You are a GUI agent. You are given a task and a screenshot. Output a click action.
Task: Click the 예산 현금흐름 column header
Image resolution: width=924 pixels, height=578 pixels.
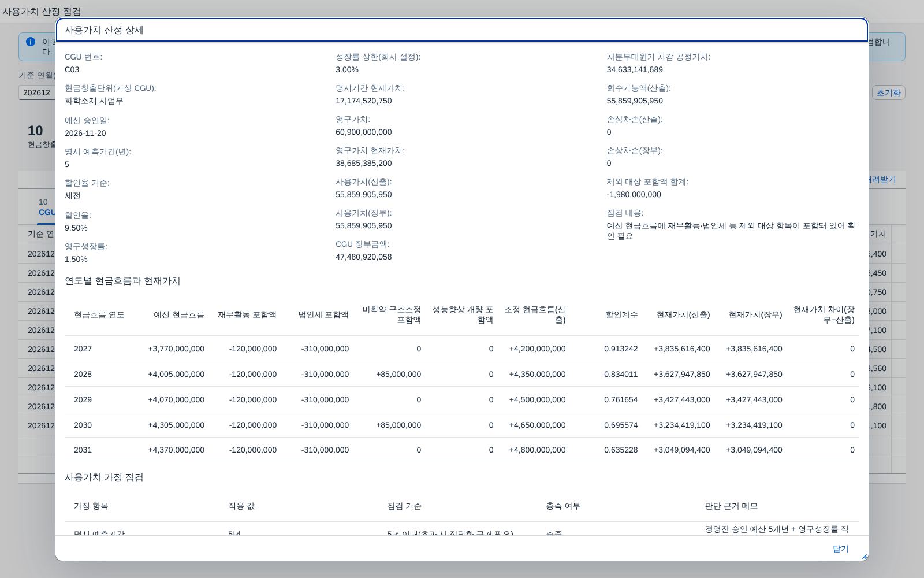(x=179, y=315)
